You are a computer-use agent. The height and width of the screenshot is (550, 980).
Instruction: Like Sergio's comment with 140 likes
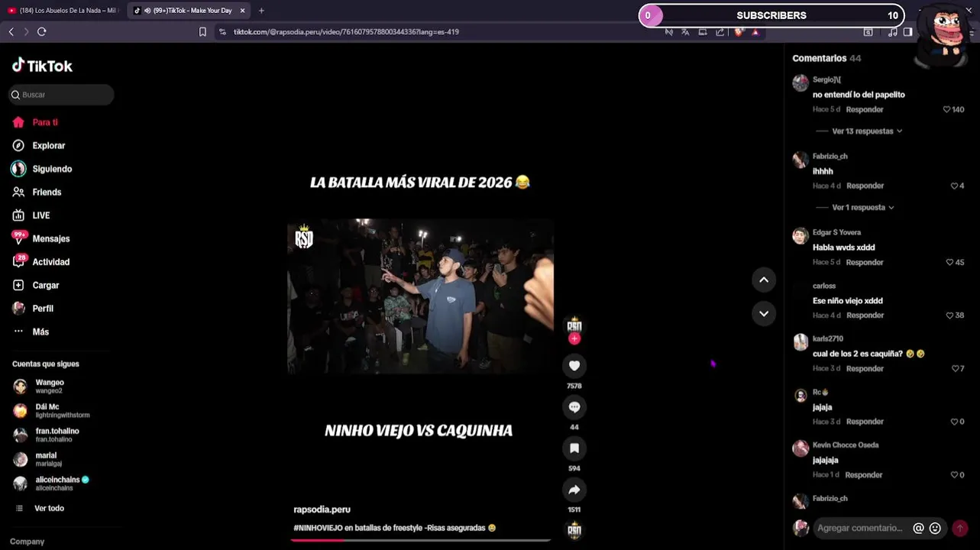coord(947,110)
